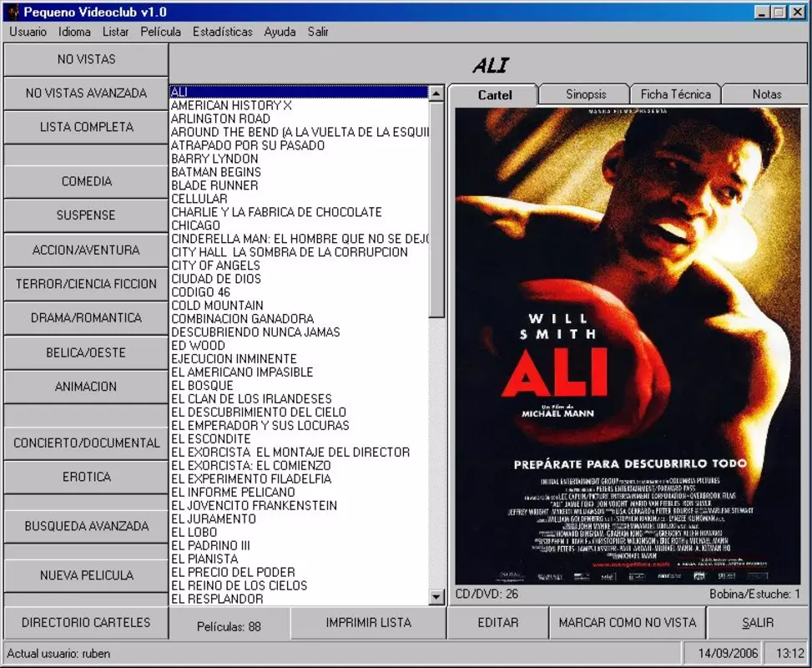Open DIRECTORIO CARTELES
This screenshot has width=812, height=668.
coord(86,622)
